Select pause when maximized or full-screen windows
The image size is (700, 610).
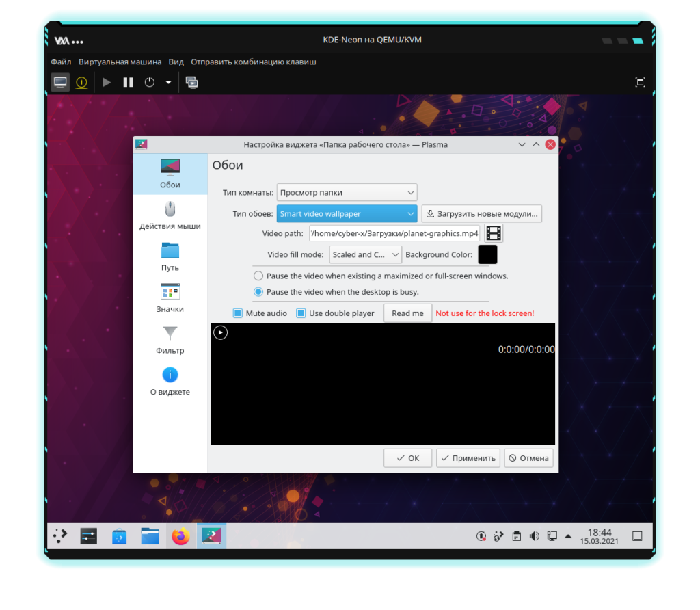click(258, 276)
